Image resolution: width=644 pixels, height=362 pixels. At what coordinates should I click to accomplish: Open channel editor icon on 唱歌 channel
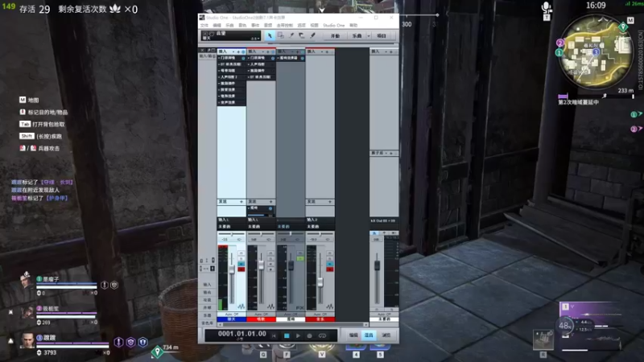tap(270, 306)
